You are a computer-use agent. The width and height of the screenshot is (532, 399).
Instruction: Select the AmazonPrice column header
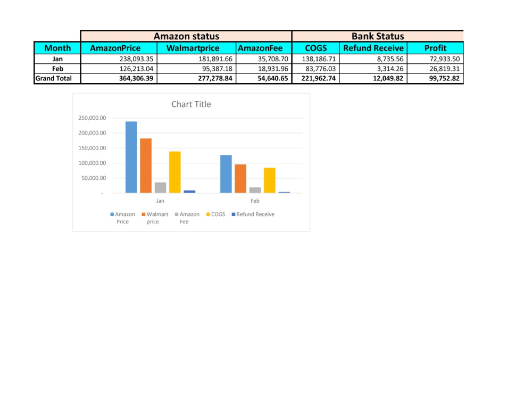[x=119, y=48]
